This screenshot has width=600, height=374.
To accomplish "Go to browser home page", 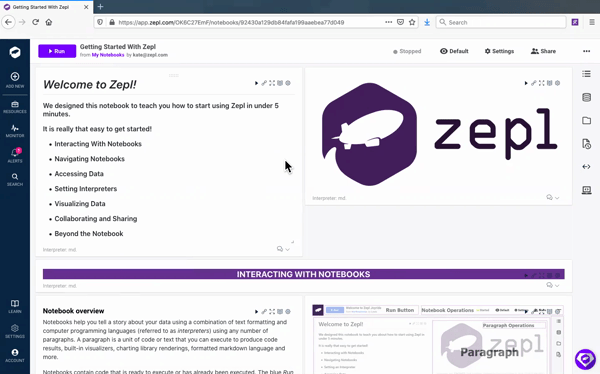I will [x=49, y=22].
